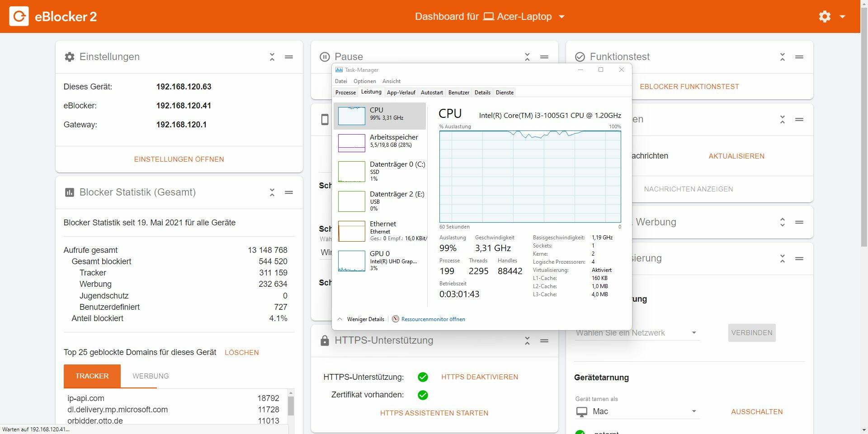Click HTTPS ASSISTENTEN STARTEN
Screen dimensions: 868x434
(434, 413)
